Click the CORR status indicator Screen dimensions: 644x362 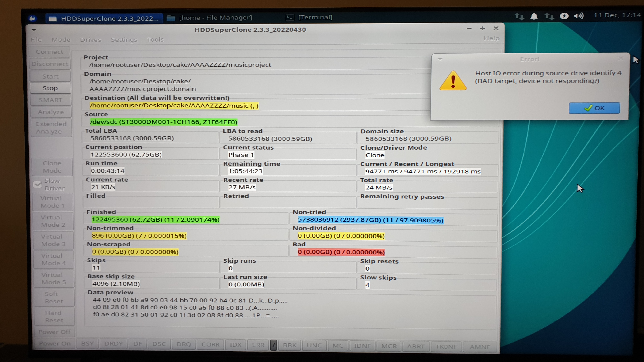point(210,345)
